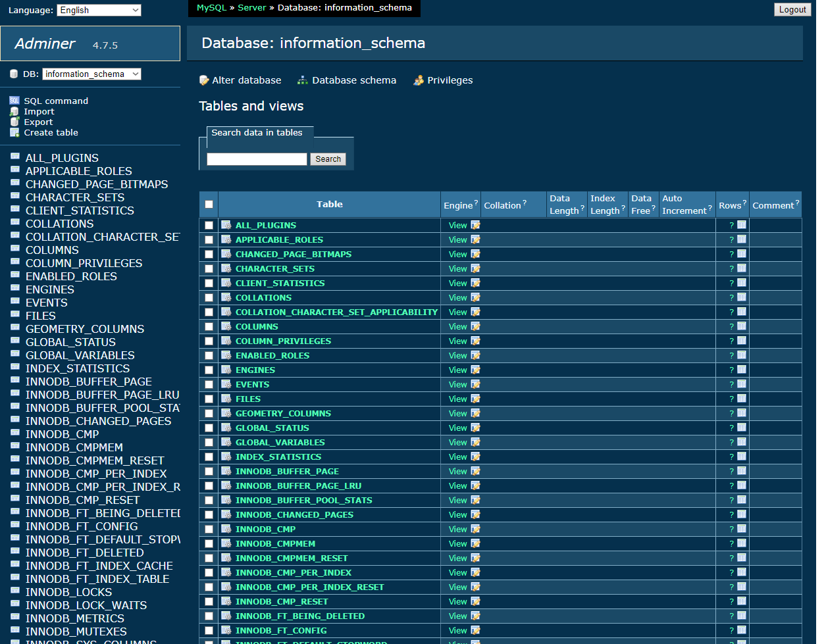The image size is (826, 644).
Task: Check the checkbox for the ENGINES row
Action: pos(209,370)
